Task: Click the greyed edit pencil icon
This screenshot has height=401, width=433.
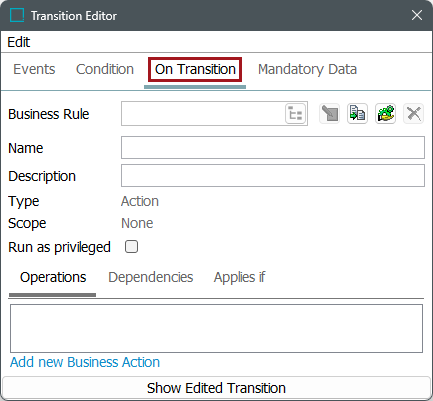Action: click(x=329, y=114)
